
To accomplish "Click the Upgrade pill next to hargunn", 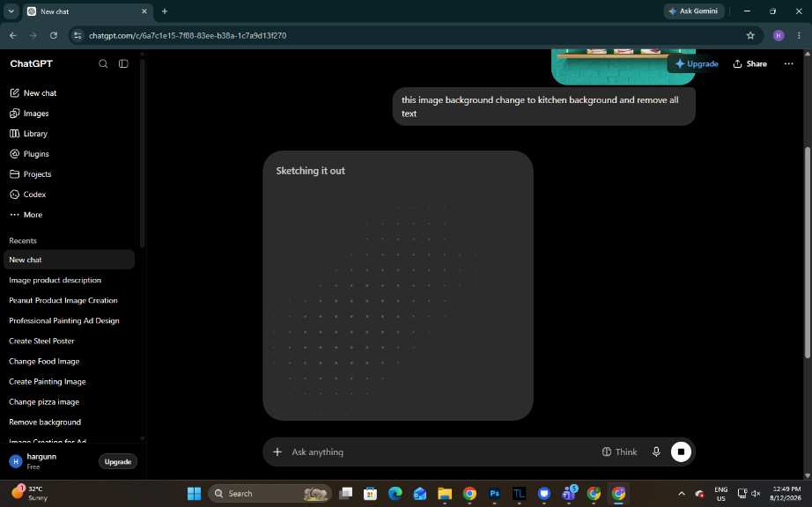I will [117, 461].
